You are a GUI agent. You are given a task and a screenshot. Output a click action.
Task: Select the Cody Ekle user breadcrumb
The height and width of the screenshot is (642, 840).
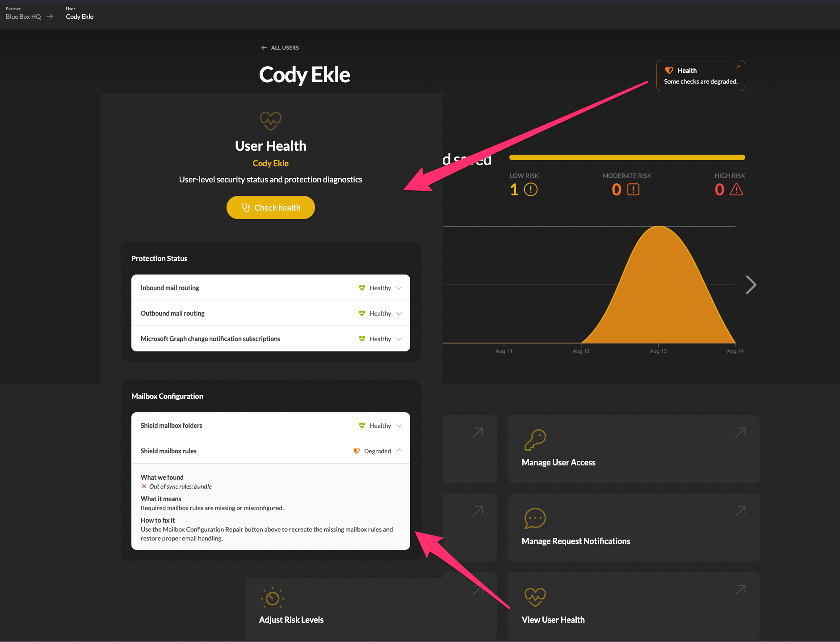(80, 17)
